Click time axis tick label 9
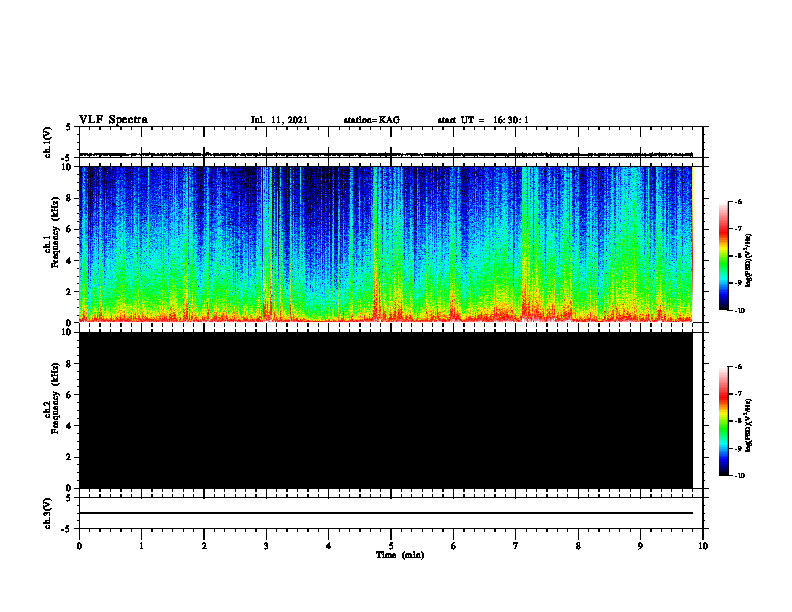The width and height of the screenshot is (792, 612). point(640,546)
